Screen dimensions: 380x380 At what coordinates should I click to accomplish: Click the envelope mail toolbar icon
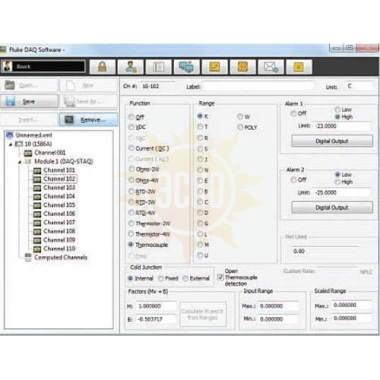[271, 67]
